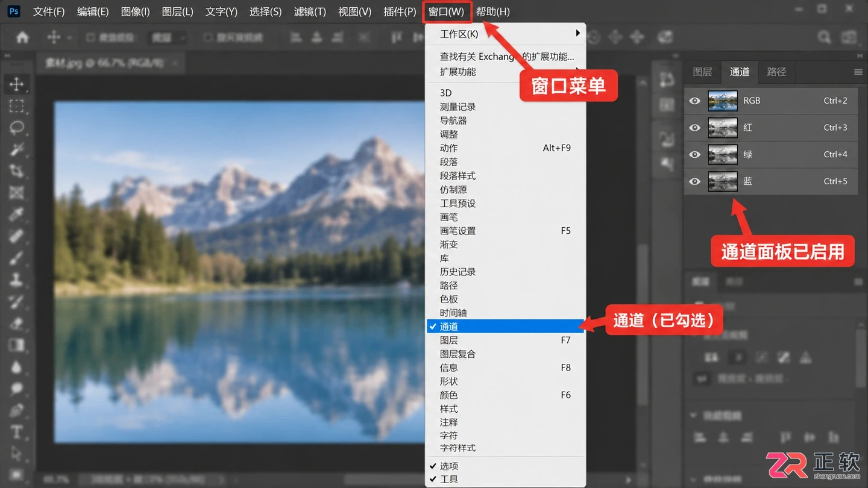Uncheck the 通道 entry in Window menu
This screenshot has width=868, height=488.
coord(506,327)
